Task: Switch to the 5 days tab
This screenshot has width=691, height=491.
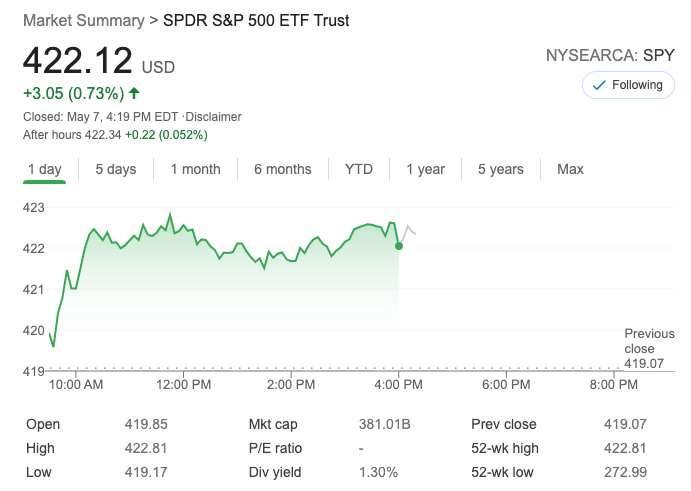Action: point(116,169)
